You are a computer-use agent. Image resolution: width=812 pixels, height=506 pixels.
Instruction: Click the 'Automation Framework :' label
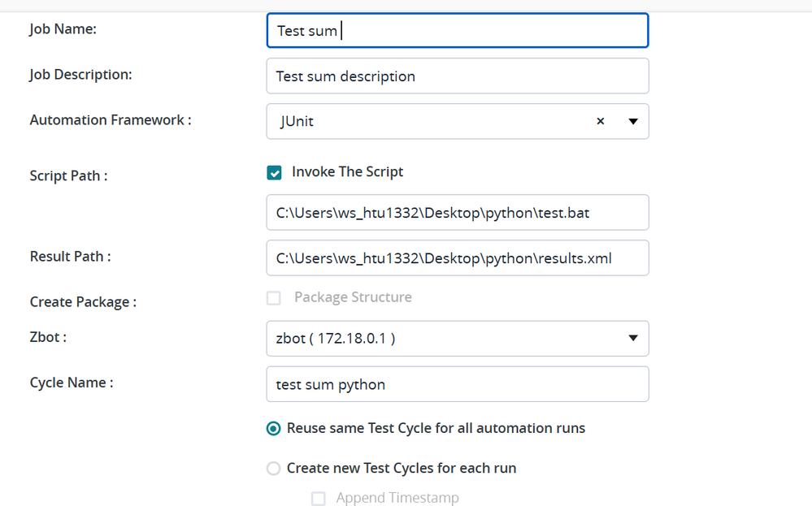point(111,120)
